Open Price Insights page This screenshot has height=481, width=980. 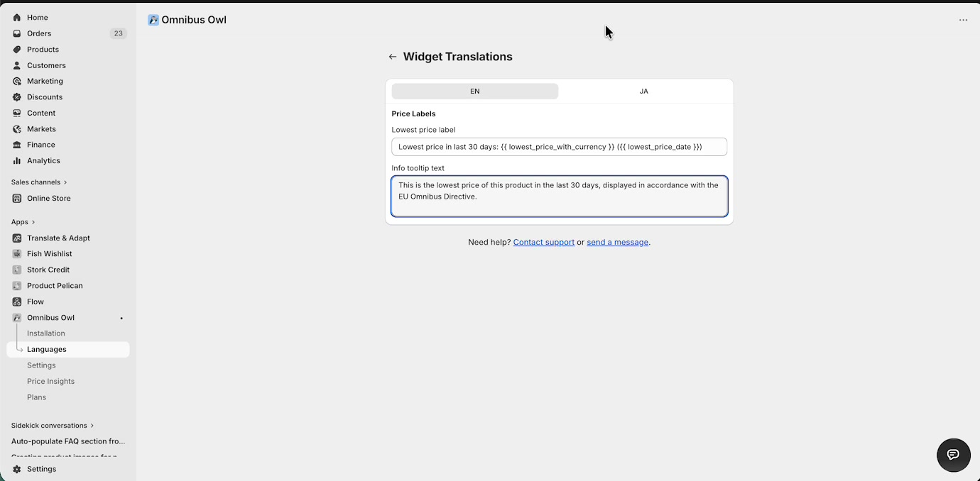[x=50, y=381]
